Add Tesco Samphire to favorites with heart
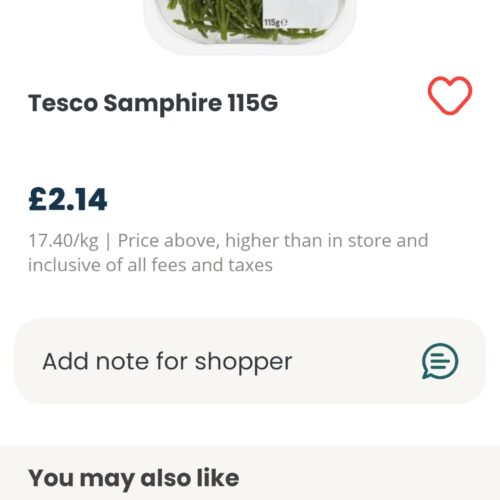 pos(450,96)
